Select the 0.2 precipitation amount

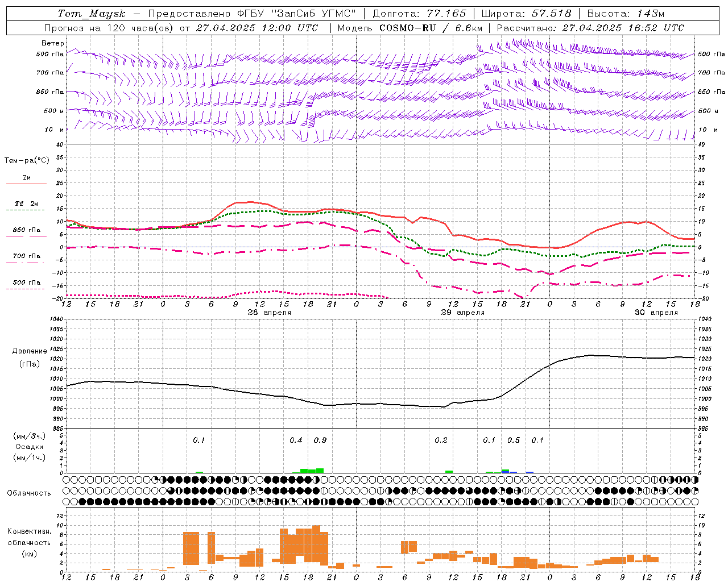[441, 440]
